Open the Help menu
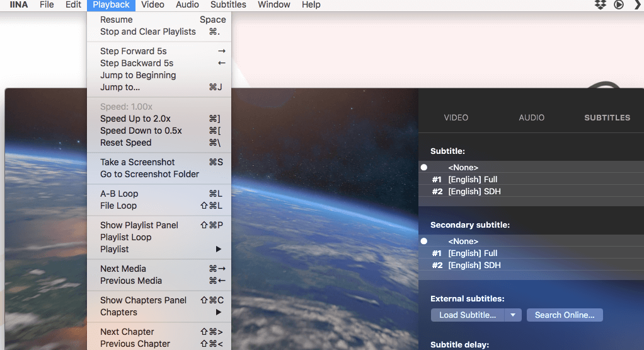The height and width of the screenshot is (350, 644). click(x=311, y=4)
